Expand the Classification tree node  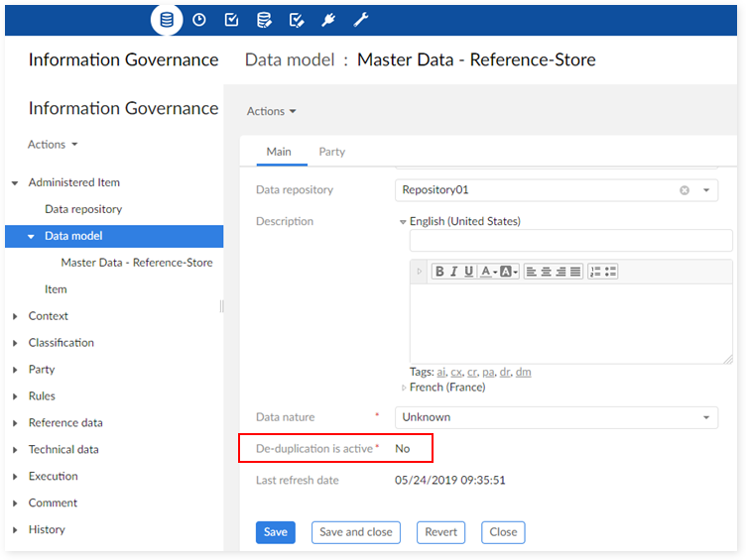pyautogui.click(x=15, y=343)
